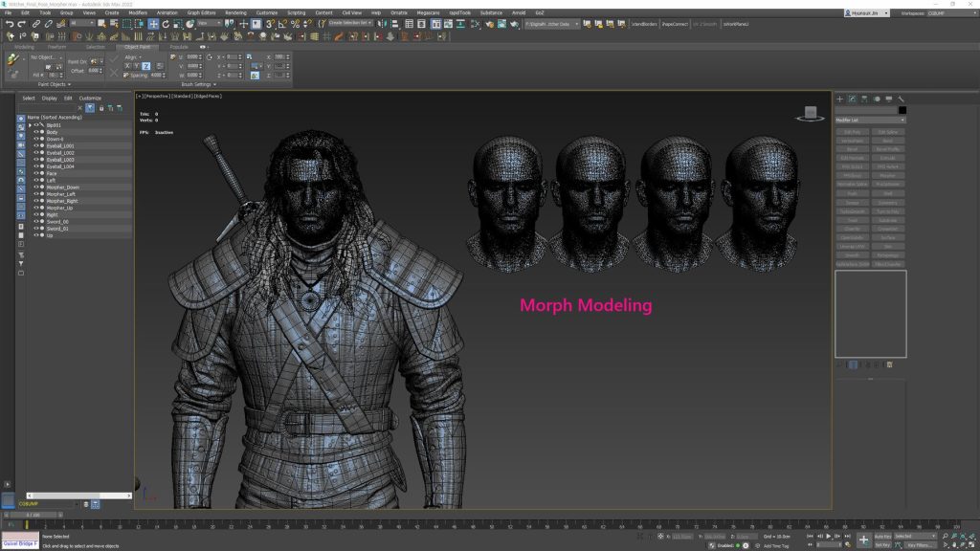
Task: Open the Modifiers menu
Action: (138, 12)
